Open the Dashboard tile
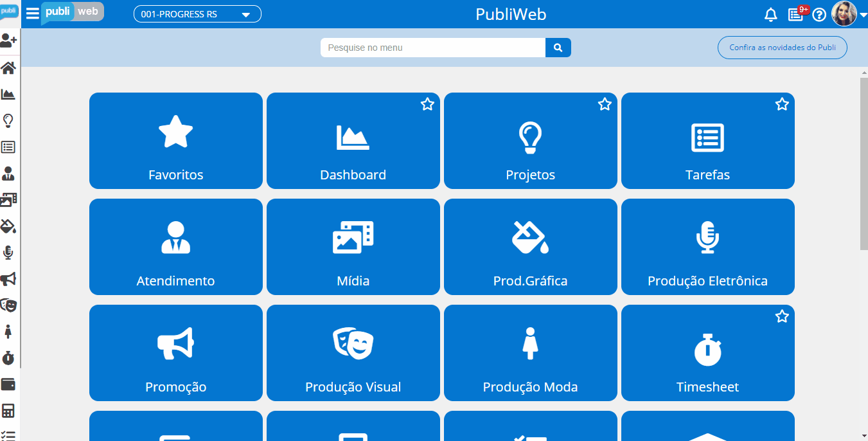The image size is (868, 441). 353,141
